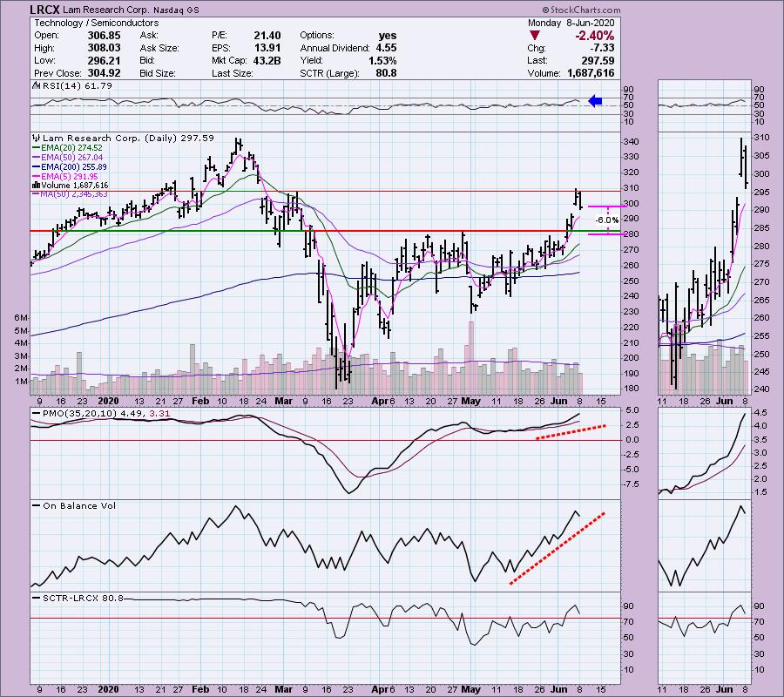Click the line-chart icon before RSI(14)

[x=37, y=85]
